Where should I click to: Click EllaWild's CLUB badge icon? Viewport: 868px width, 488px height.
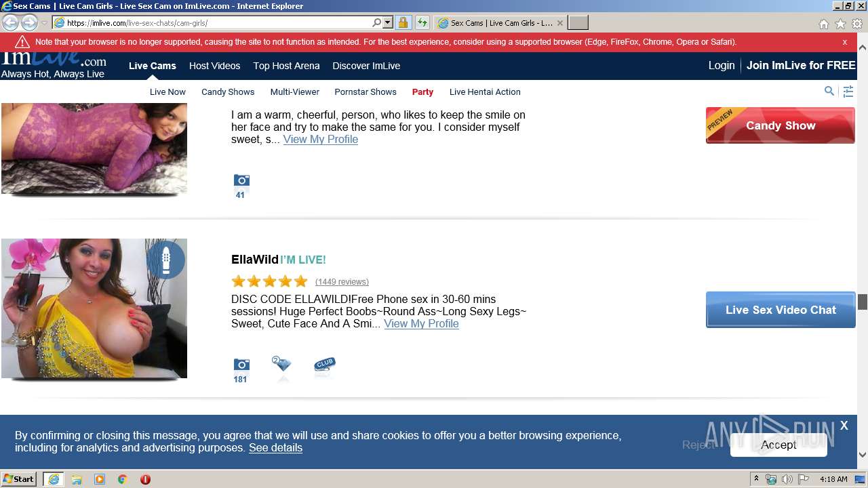click(325, 365)
